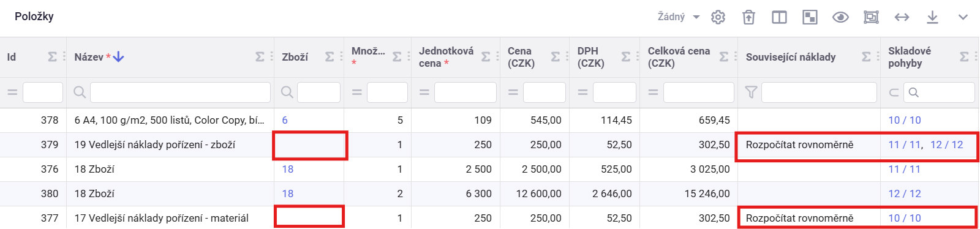Image resolution: width=980 pixels, height=229 pixels.
Task: Click Rozpočítat rovnoměrně in row 379
Action: 799,145
